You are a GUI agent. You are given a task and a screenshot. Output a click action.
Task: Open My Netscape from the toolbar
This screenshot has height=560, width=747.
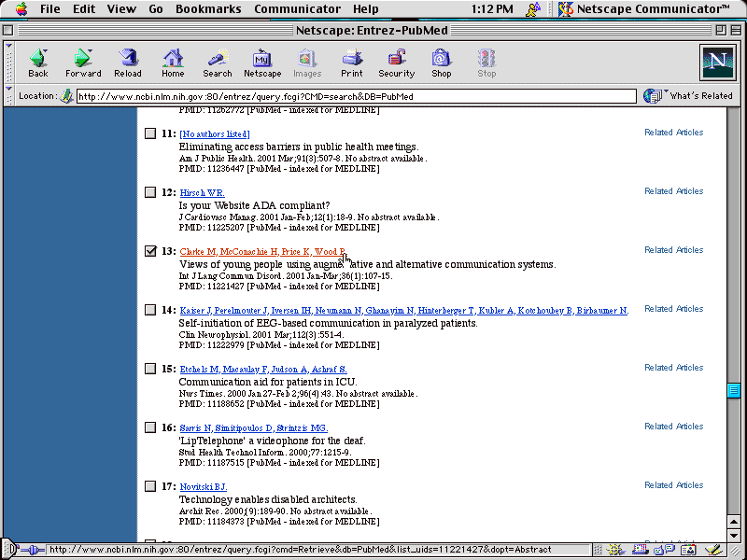262,63
